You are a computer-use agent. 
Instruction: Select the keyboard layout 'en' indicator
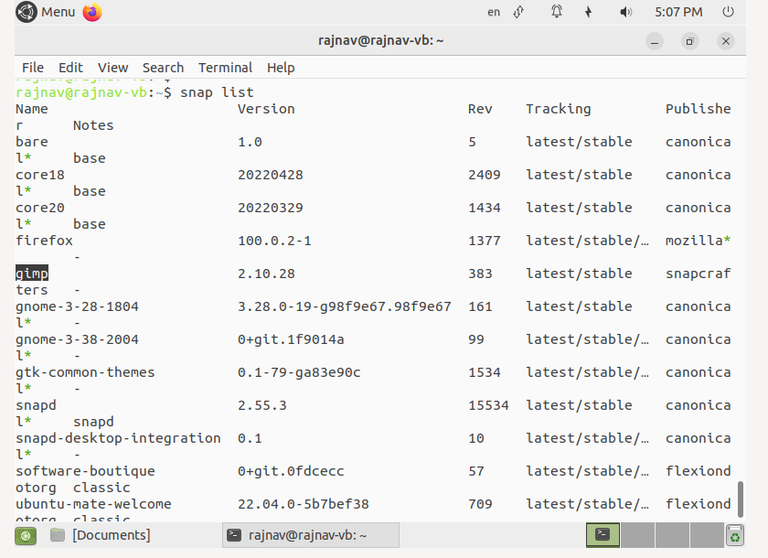pos(494,12)
